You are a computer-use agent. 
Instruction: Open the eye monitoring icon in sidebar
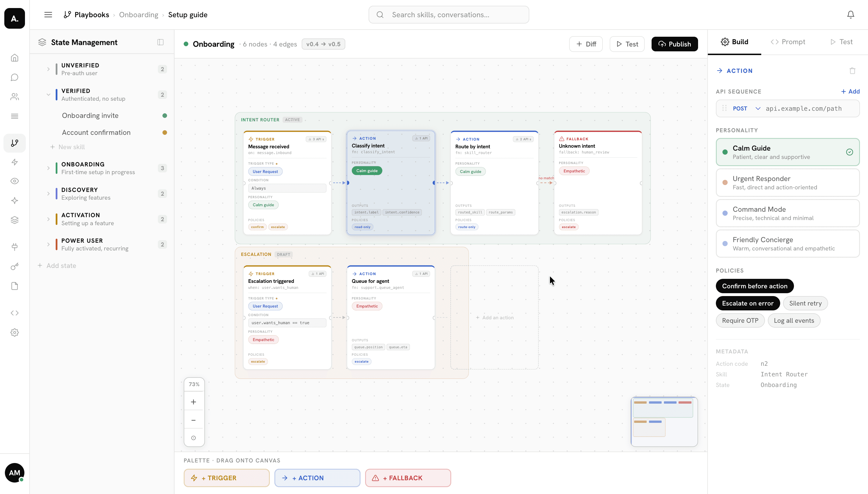(x=15, y=181)
